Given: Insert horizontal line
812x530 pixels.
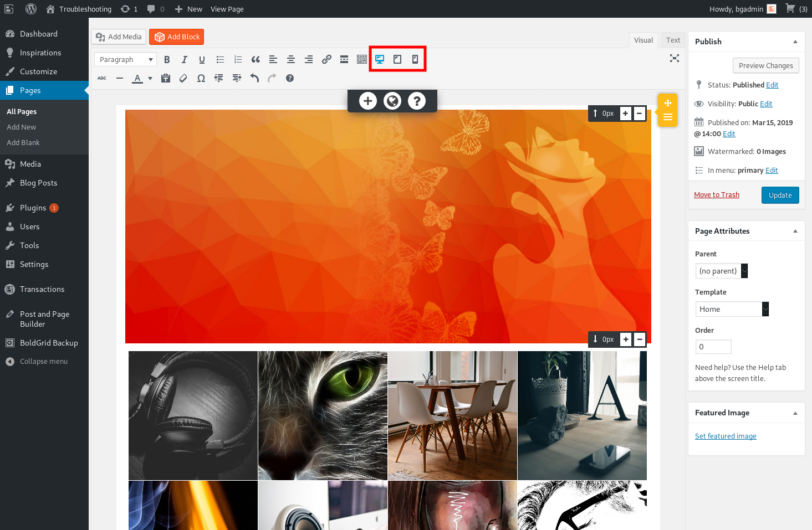Looking at the screenshot, I should (x=120, y=78).
